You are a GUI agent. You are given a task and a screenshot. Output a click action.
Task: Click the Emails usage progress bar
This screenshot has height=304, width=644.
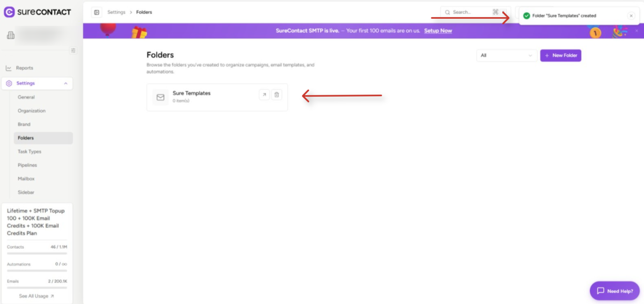tap(37, 287)
